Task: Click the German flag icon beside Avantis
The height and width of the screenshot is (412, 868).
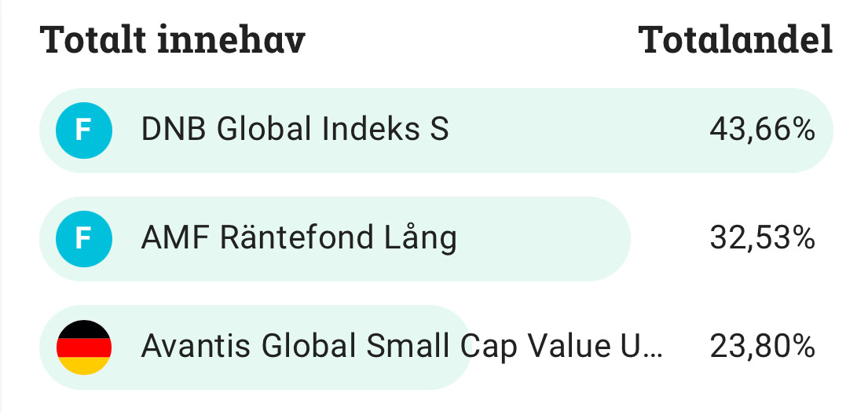Action: (x=84, y=347)
